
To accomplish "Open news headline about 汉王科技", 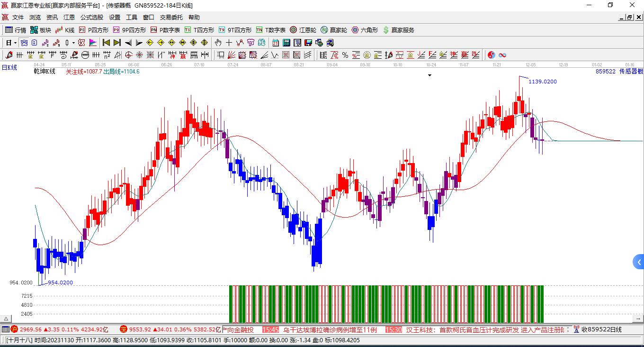I will (485, 329).
